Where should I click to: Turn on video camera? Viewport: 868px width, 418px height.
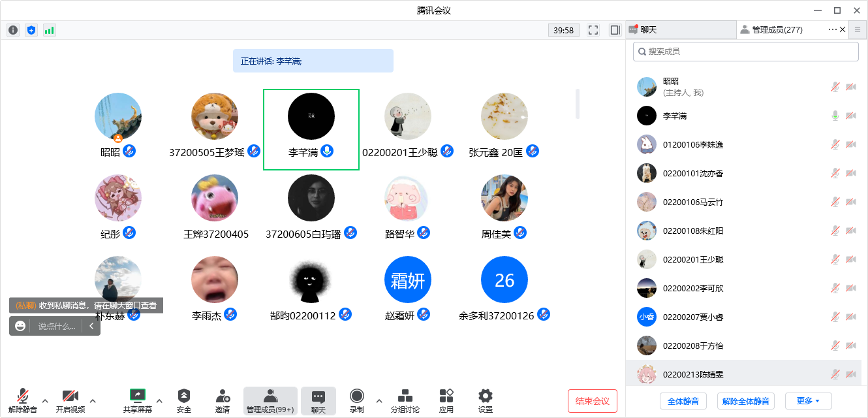coord(70,401)
